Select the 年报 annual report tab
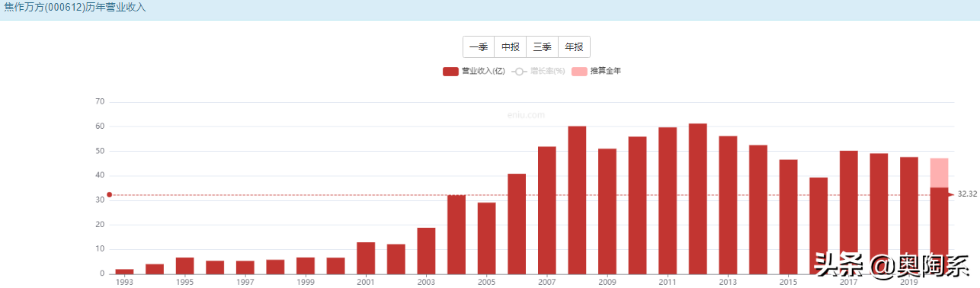 click(575, 47)
